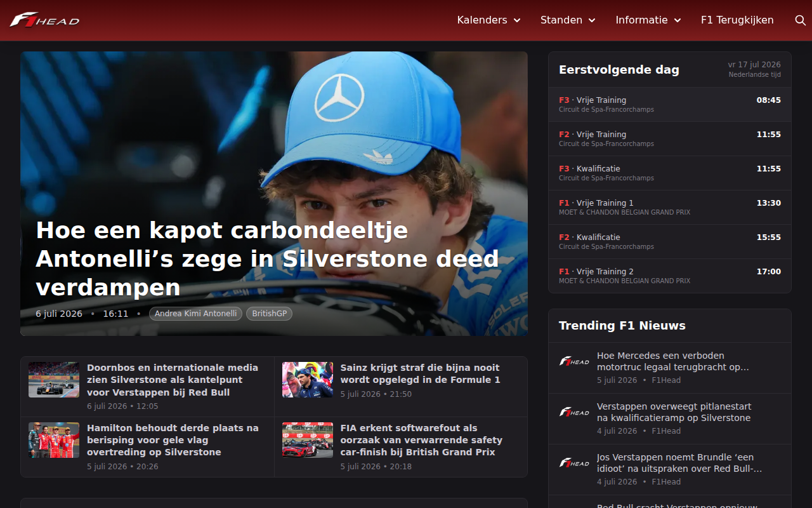Read Sainz krijgt straf article
Viewport: 812px width, 508px height.
tap(420, 373)
